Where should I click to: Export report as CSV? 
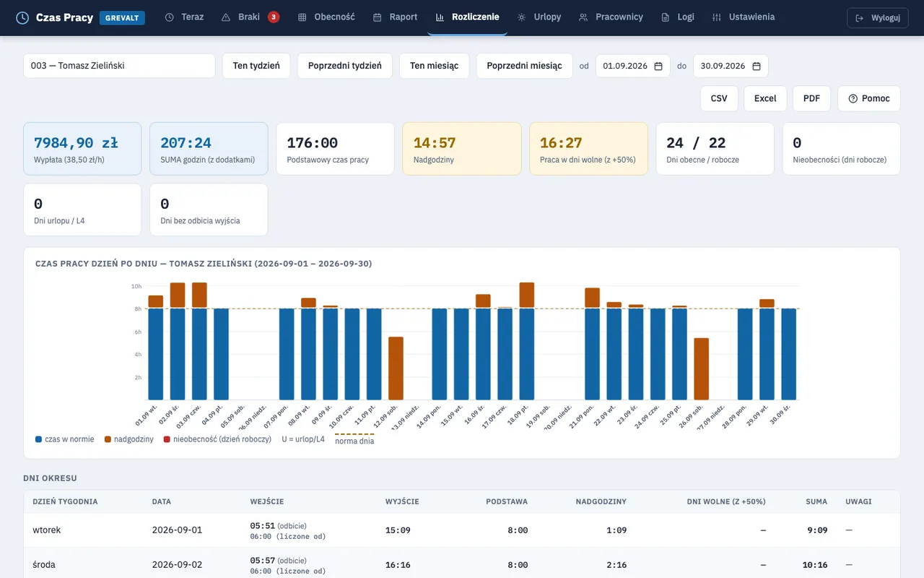coord(719,98)
